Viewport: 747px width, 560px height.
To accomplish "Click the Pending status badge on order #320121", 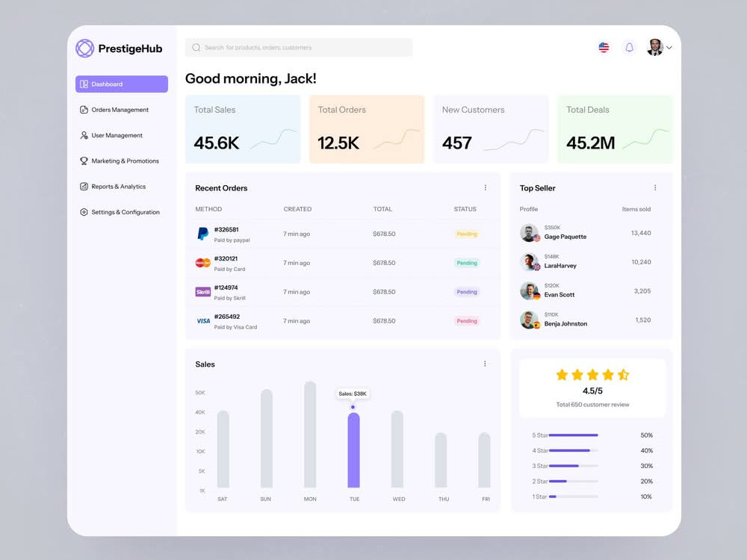I will (466, 263).
